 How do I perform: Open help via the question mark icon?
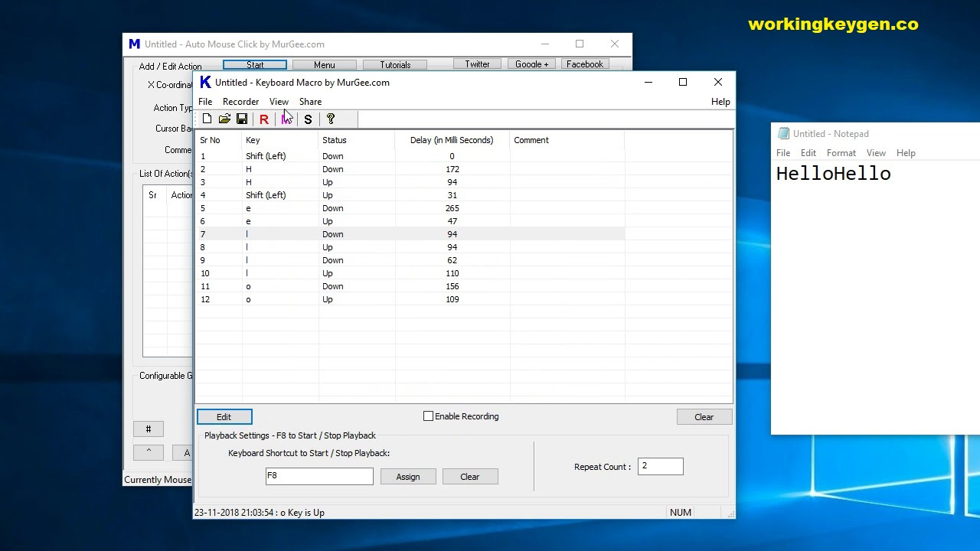330,119
